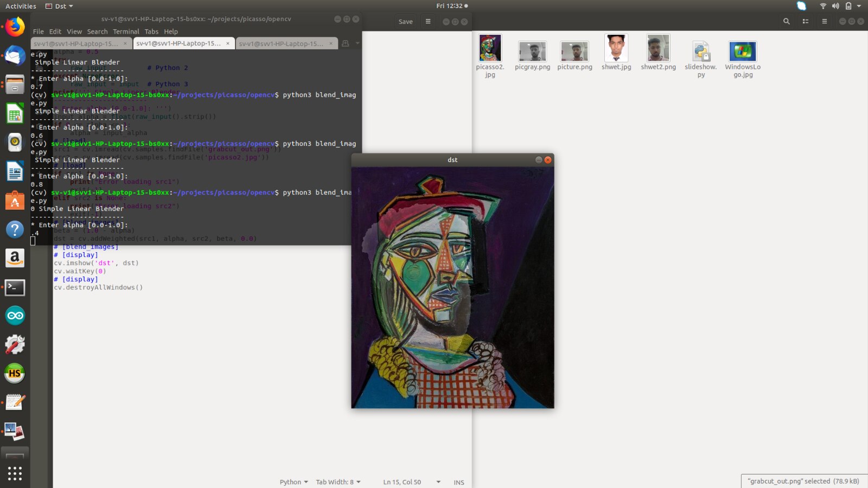Click Activities in the top bar

pyautogui.click(x=21, y=6)
